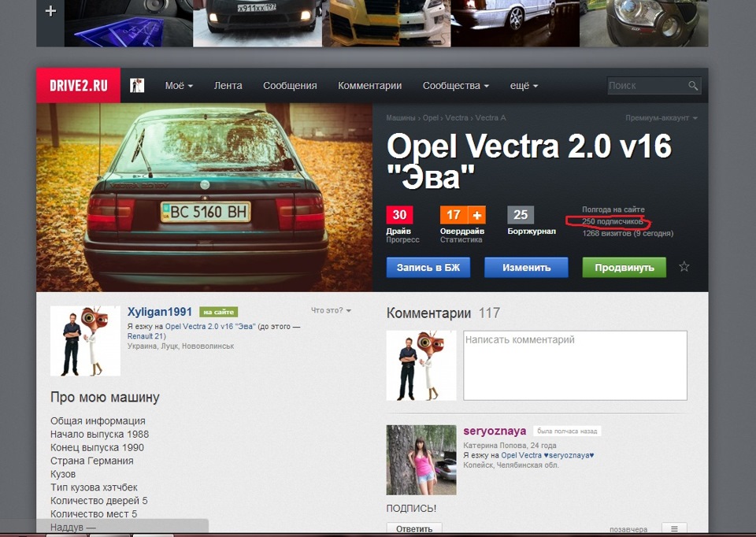Add car to favorites with star icon
The width and height of the screenshot is (756, 537).
(x=684, y=267)
